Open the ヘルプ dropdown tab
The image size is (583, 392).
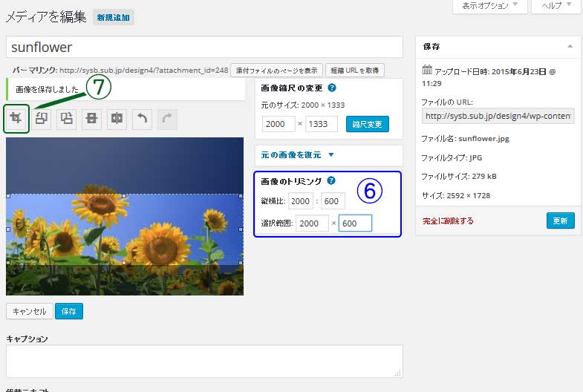click(556, 6)
